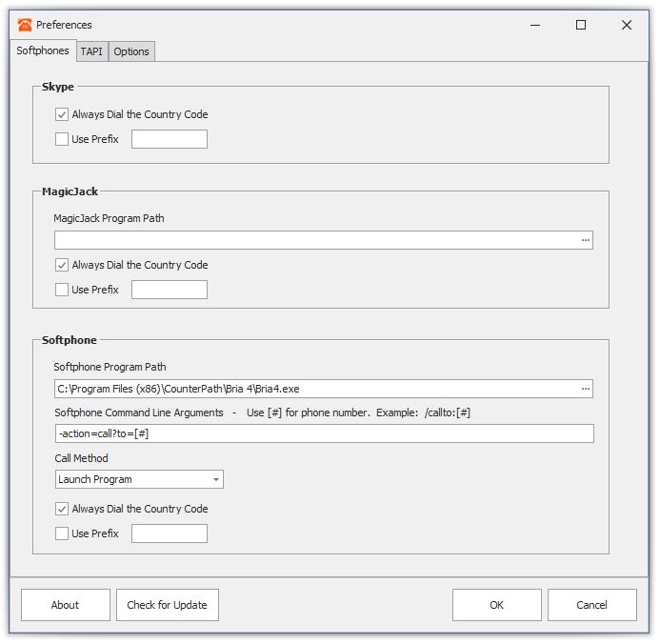The image size is (660, 644).
Task: Minimize the Preferences window
Action: click(x=535, y=26)
